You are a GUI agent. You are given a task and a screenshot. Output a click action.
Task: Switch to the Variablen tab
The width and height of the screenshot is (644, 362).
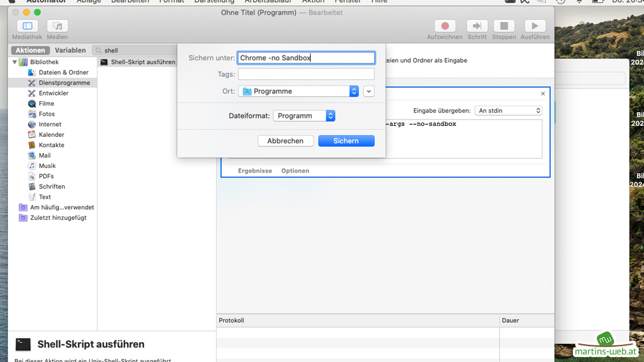click(70, 50)
